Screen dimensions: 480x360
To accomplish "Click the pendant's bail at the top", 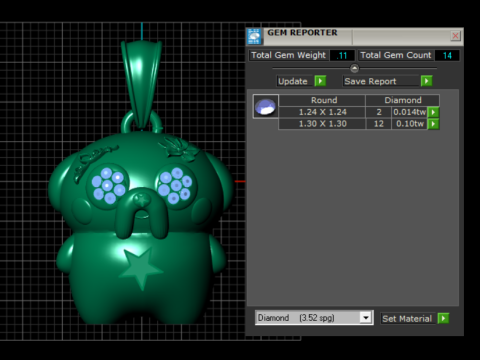I will pyautogui.click(x=142, y=83).
